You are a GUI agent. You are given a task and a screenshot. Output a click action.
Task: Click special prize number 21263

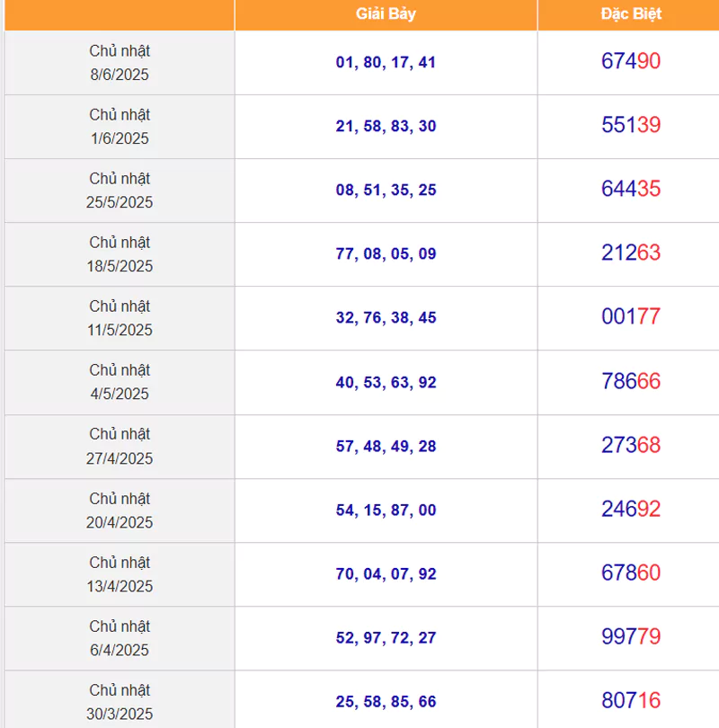631,253
